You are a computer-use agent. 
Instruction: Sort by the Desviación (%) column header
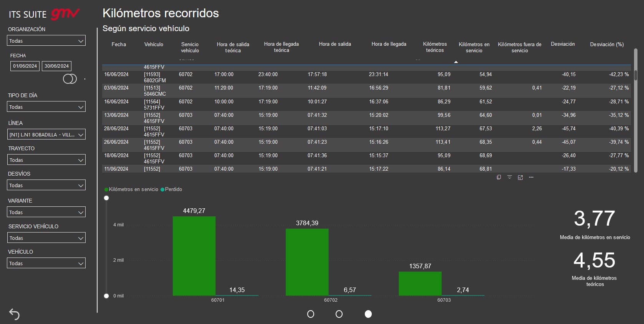pos(606,45)
